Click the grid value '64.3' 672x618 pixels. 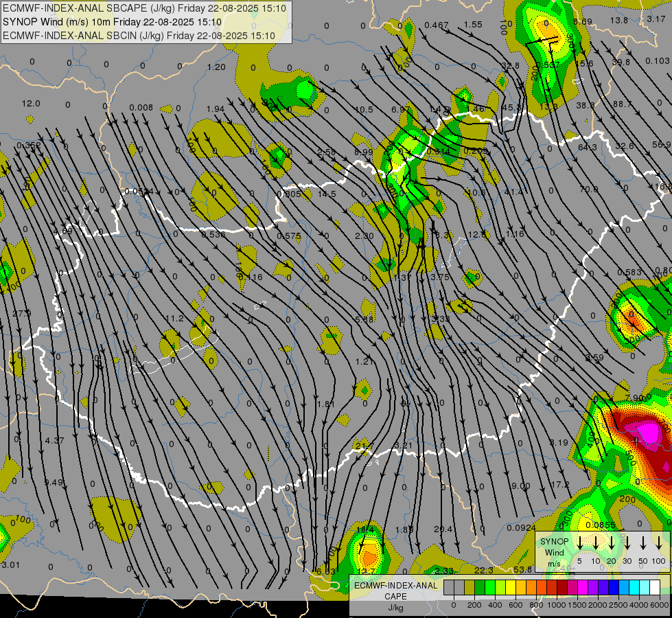(x=587, y=148)
